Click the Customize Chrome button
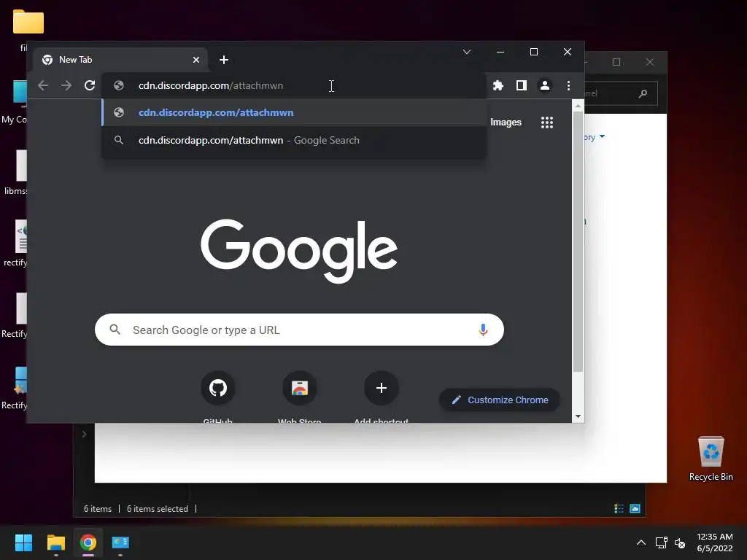The height and width of the screenshot is (560, 747). 499,400
